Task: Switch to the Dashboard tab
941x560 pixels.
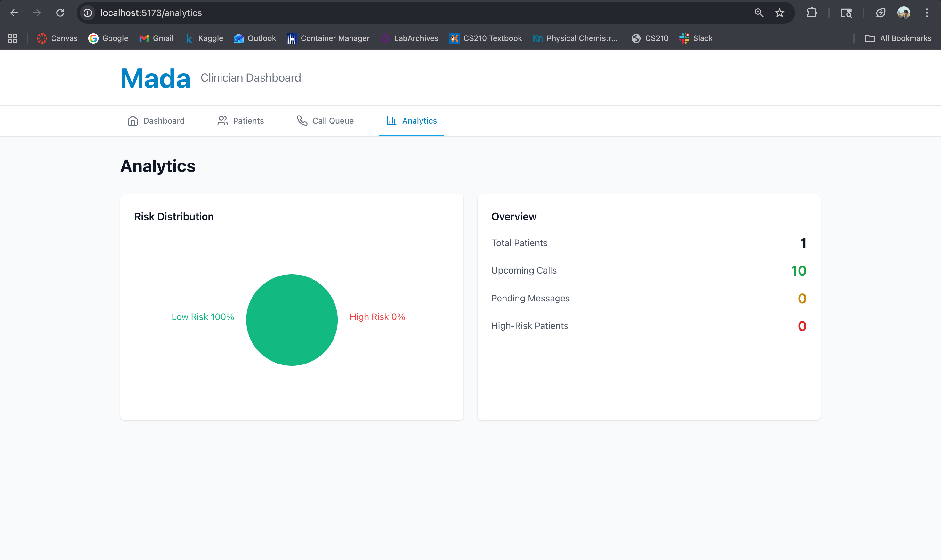Action: [156, 121]
